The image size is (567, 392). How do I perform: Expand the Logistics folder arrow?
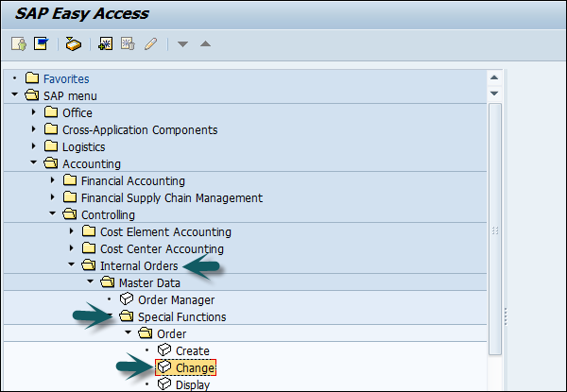[35, 146]
